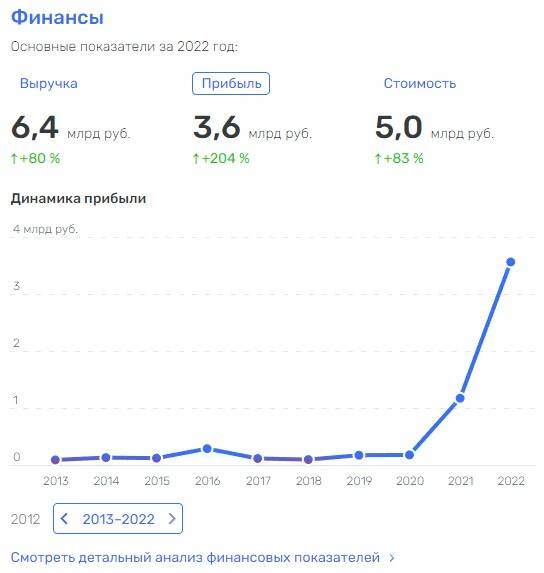
Task: Select the Прибыль tab
Action: click(x=231, y=83)
